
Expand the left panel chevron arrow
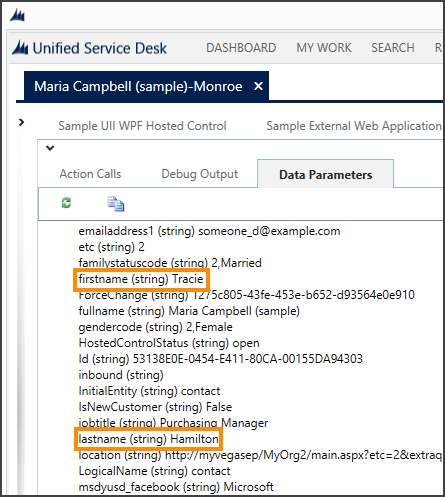coord(21,122)
